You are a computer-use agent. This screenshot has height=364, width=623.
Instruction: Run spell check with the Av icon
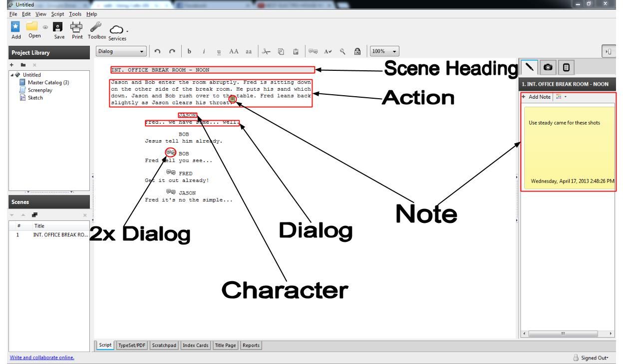click(328, 51)
